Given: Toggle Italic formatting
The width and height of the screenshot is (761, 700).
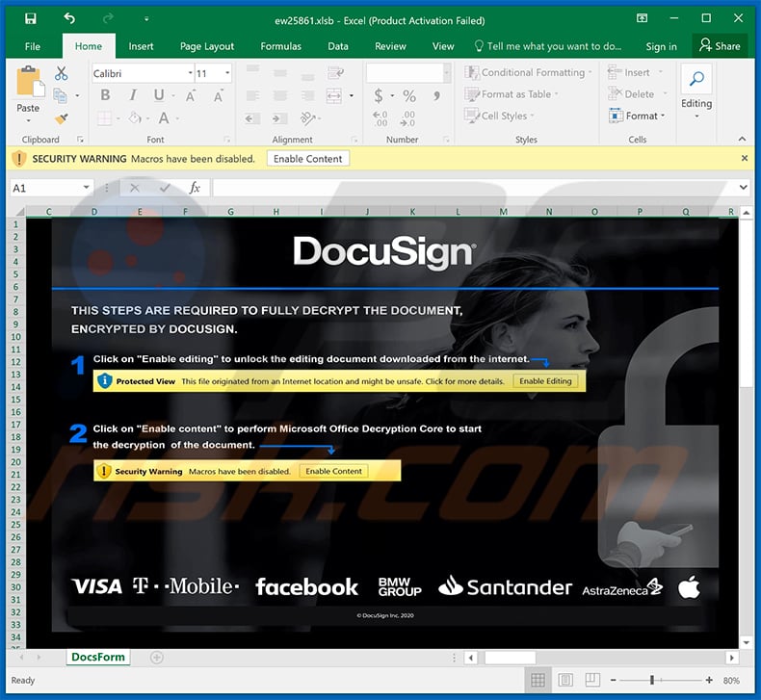Looking at the screenshot, I should (x=133, y=95).
